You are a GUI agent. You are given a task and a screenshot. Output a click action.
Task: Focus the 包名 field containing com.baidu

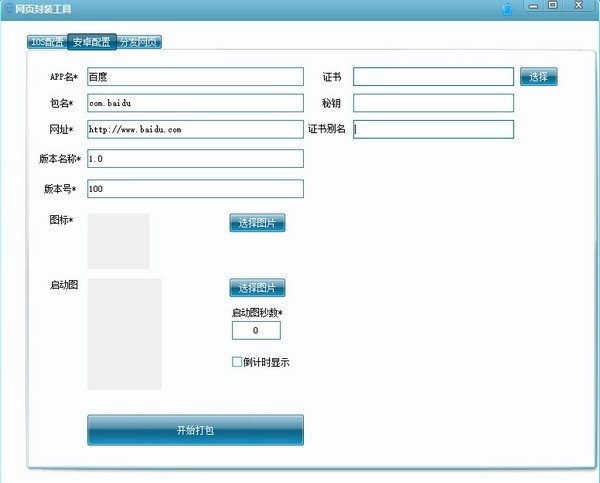tap(195, 103)
